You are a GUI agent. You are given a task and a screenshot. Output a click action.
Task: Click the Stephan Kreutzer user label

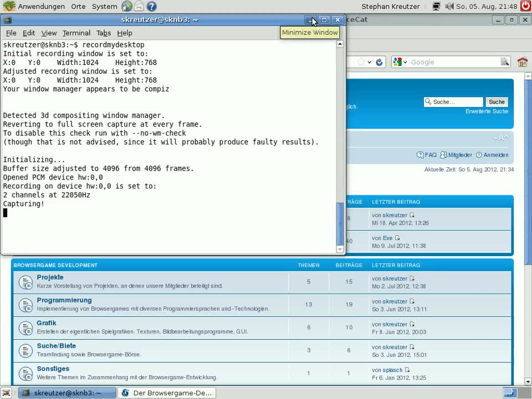390,6
